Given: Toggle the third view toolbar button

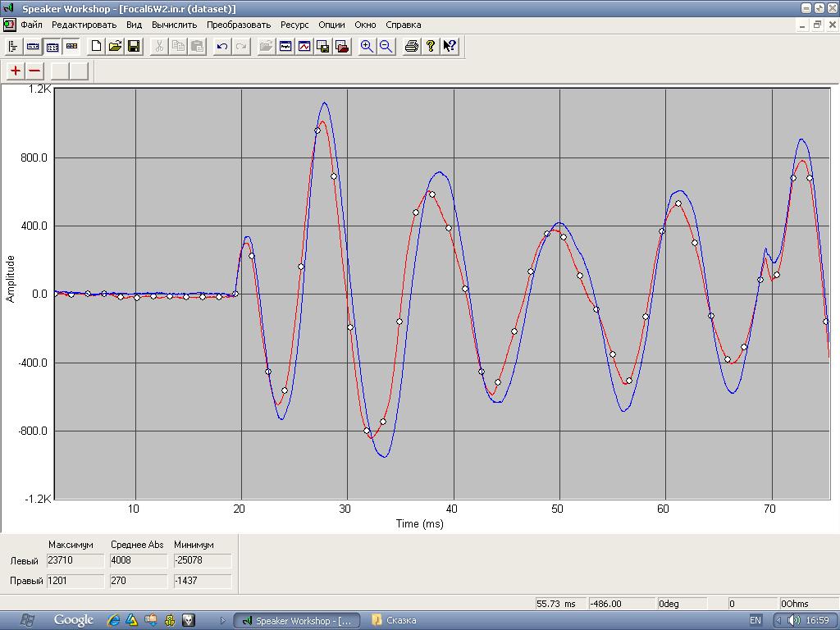Looking at the screenshot, I should point(52,47).
